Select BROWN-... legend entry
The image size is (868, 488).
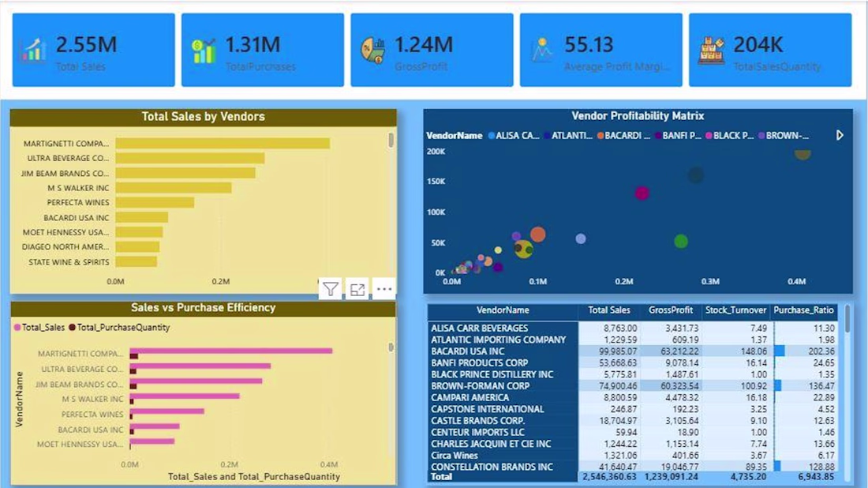pyautogui.click(x=784, y=135)
